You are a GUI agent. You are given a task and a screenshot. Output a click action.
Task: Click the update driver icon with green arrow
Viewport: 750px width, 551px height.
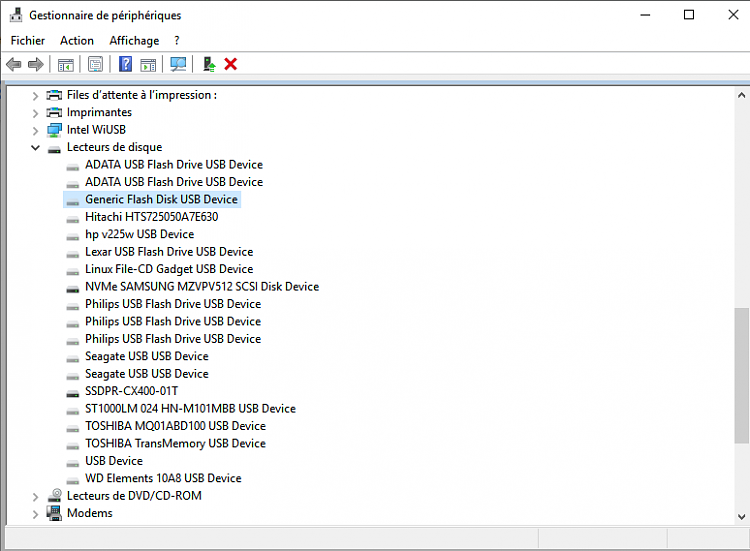click(208, 64)
